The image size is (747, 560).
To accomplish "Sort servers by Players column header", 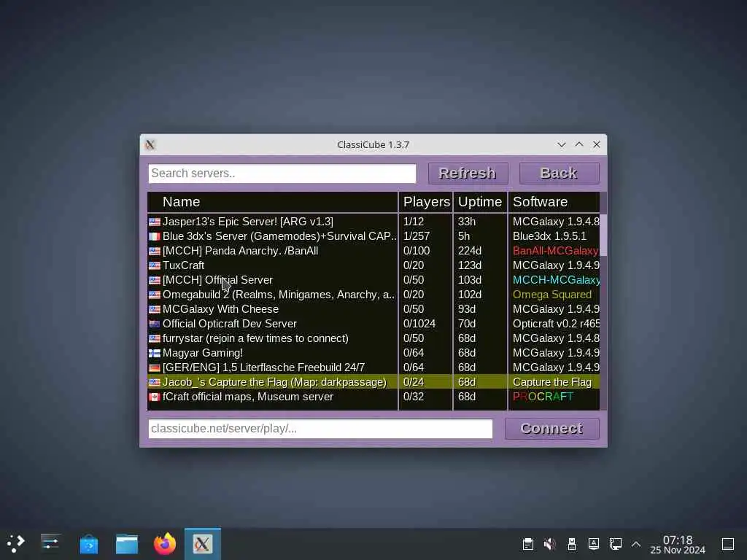I will click(425, 202).
